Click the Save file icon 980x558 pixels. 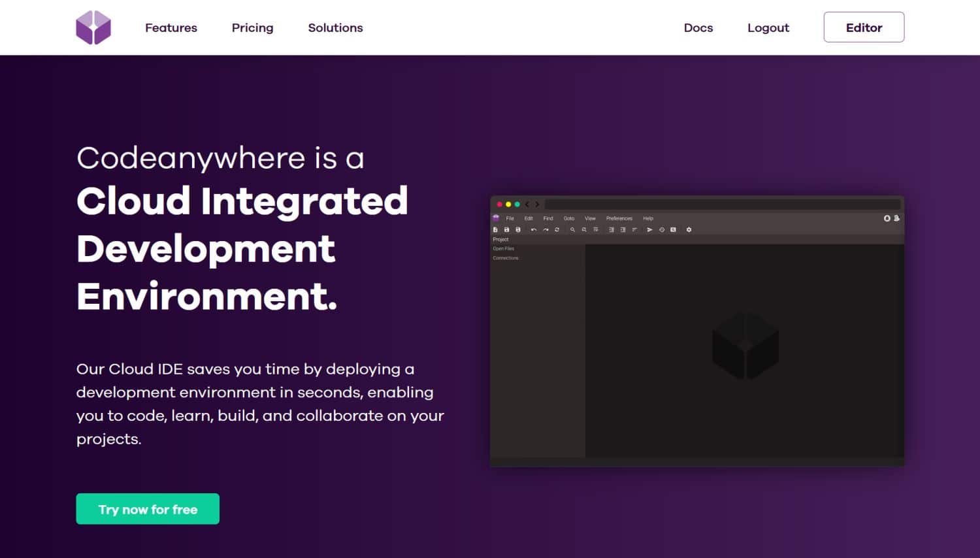coord(507,229)
